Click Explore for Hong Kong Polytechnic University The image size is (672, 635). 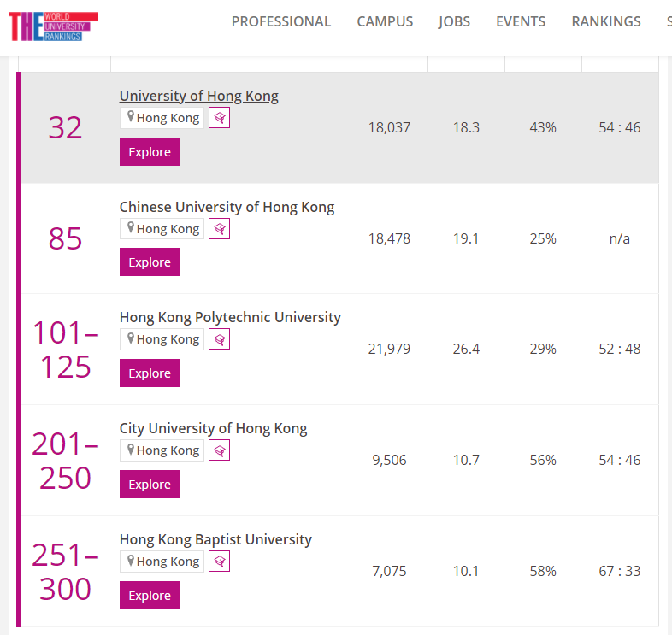(150, 373)
